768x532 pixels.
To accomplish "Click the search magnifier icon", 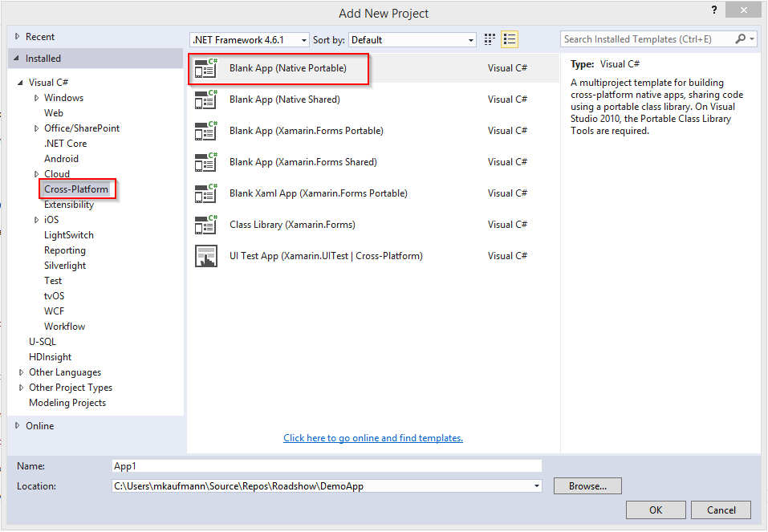I will (x=740, y=39).
